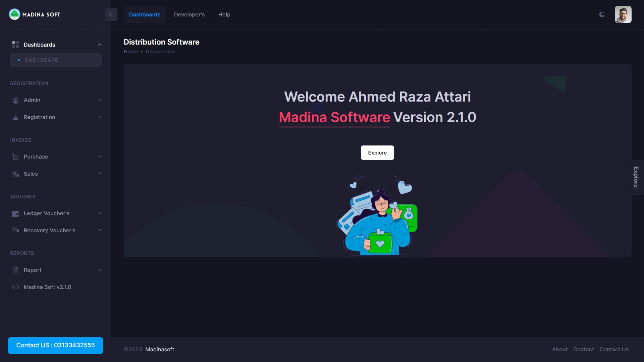Click the Madina Soft logo icon
Image resolution: width=644 pixels, height=362 pixels.
(14, 14)
